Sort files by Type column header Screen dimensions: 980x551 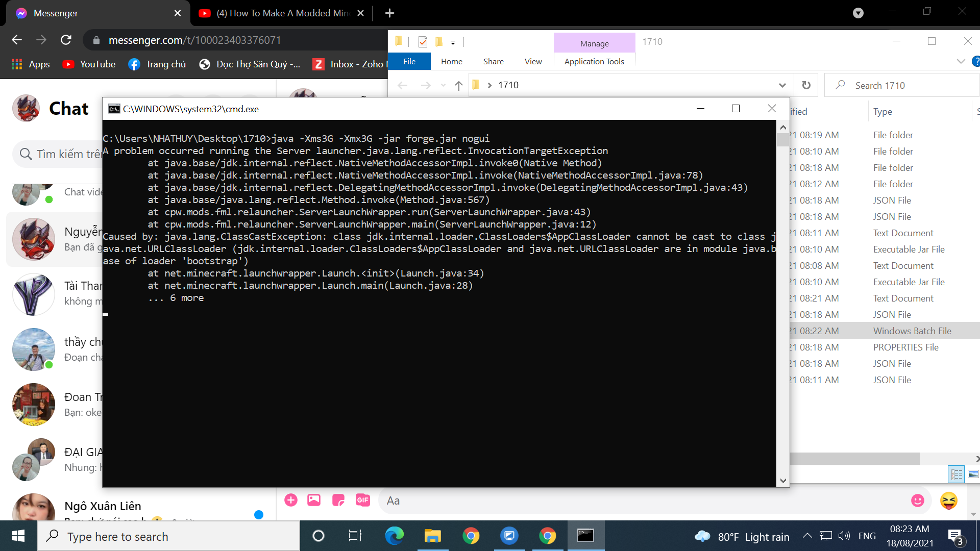click(x=883, y=112)
